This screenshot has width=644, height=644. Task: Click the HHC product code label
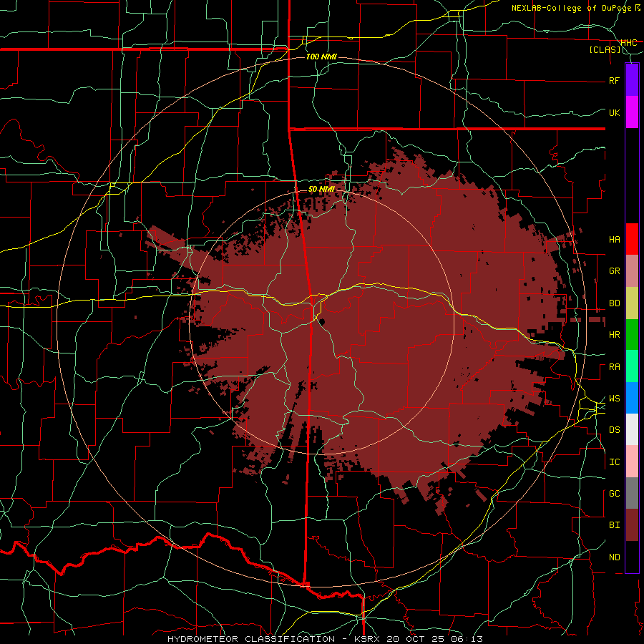pyautogui.click(x=629, y=43)
